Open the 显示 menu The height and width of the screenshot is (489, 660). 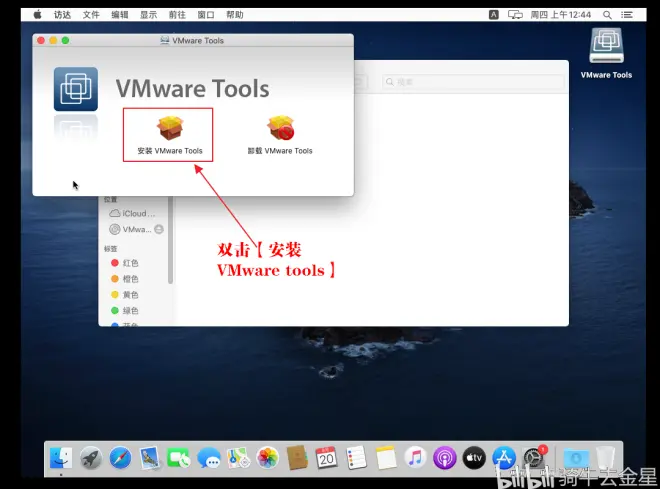(148, 15)
